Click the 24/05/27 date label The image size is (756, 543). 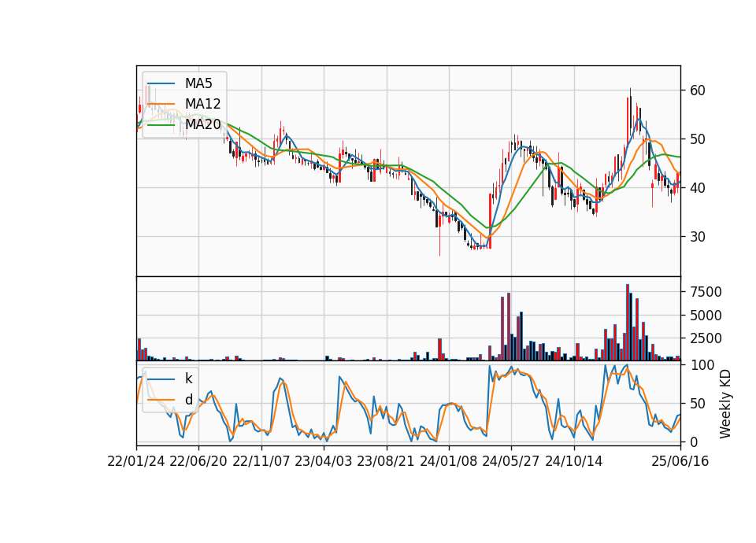(x=511, y=461)
